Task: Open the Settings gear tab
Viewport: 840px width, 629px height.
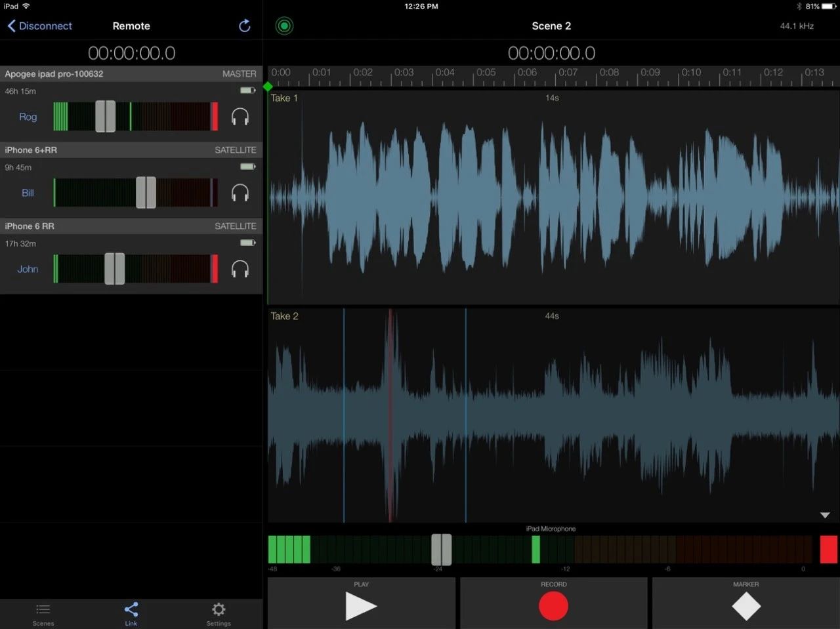Action: point(219,613)
